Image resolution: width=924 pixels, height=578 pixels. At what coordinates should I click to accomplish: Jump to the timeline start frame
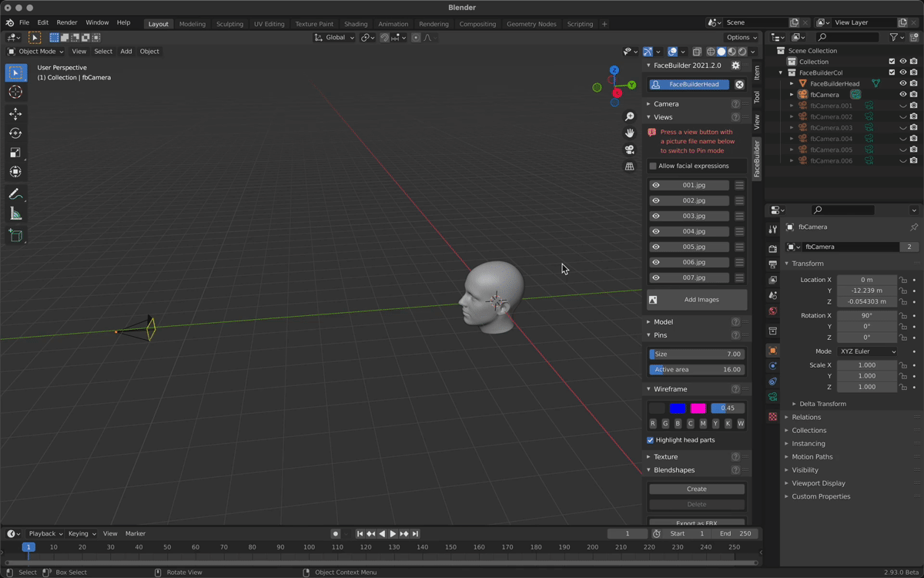[x=360, y=533]
